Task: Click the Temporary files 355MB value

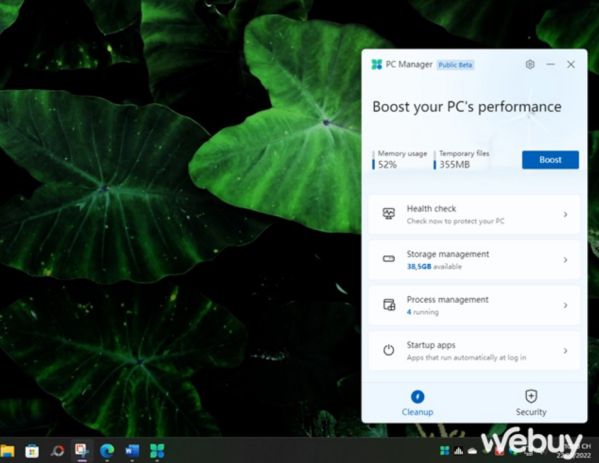Action: click(455, 165)
